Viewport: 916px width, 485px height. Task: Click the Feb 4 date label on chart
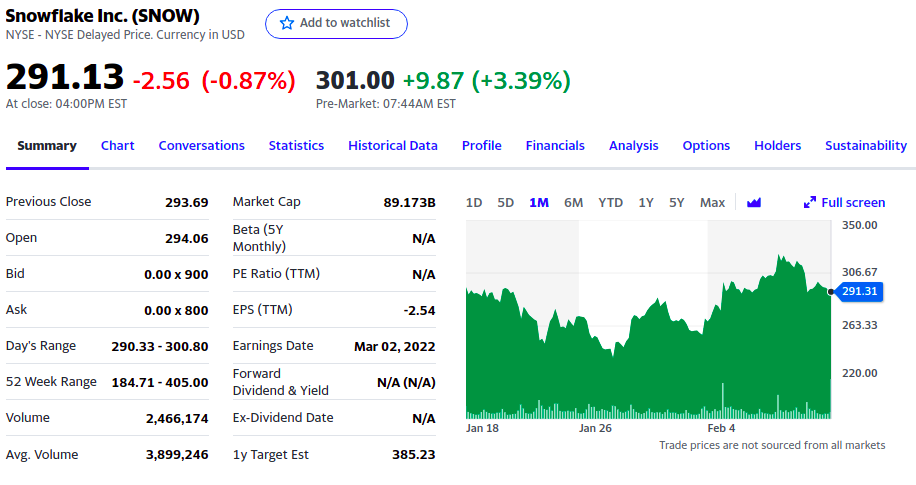pyautogui.click(x=721, y=428)
